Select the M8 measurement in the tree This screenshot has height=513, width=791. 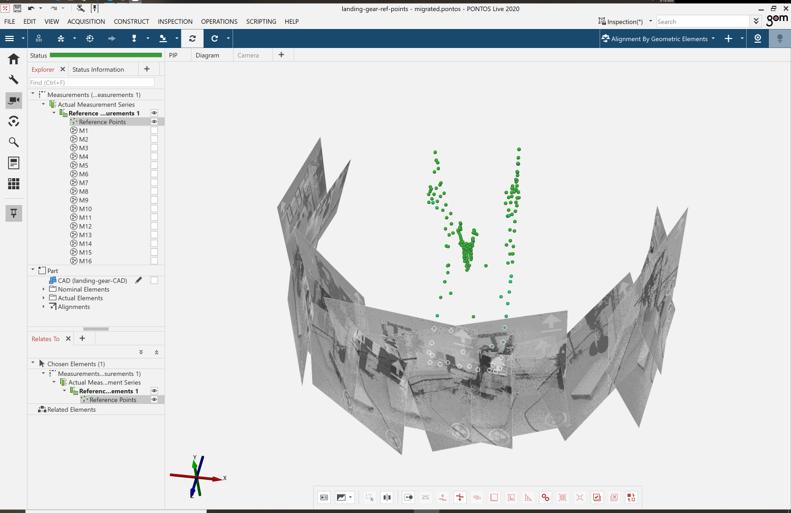tap(84, 191)
